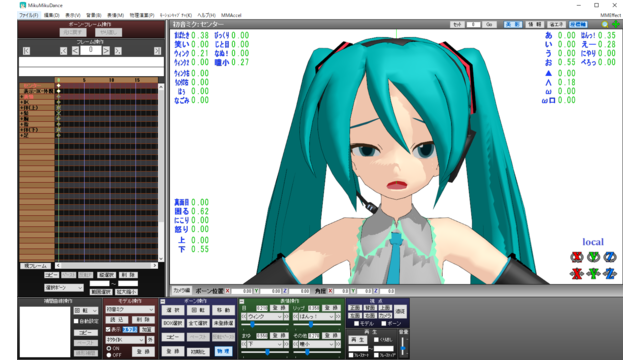Click the current frame number field

(x=91, y=50)
